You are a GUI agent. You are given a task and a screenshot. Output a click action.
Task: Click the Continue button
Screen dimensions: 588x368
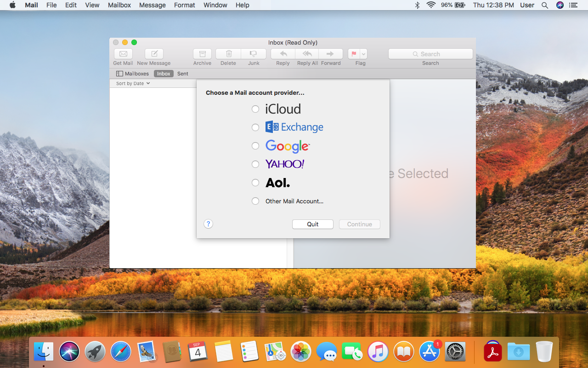pyautogui.click(x=360, y=224)
